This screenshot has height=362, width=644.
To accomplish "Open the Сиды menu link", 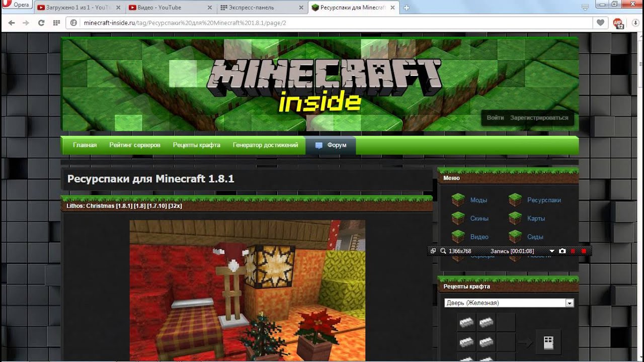I will (535, 236).
